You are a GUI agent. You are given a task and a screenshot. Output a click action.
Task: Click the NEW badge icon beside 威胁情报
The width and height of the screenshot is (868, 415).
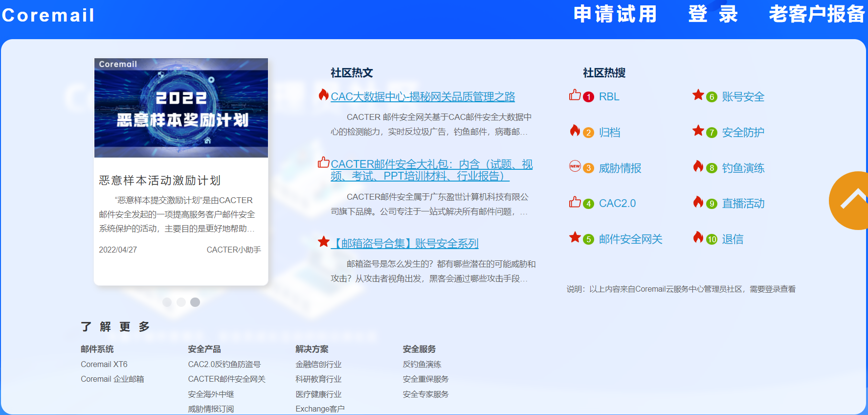coord(575,166)
